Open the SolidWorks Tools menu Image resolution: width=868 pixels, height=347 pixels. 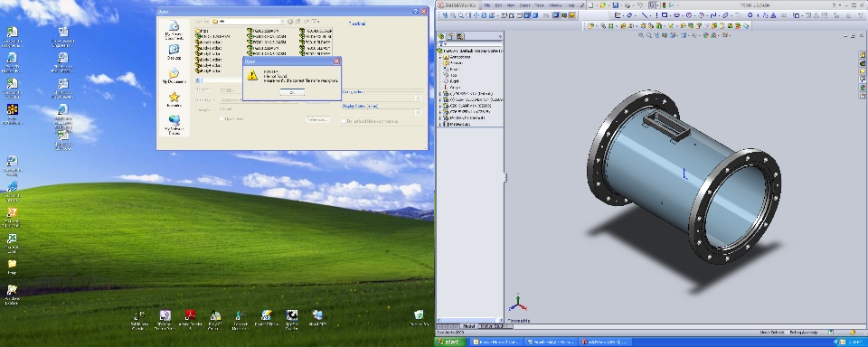coord(539,5)
